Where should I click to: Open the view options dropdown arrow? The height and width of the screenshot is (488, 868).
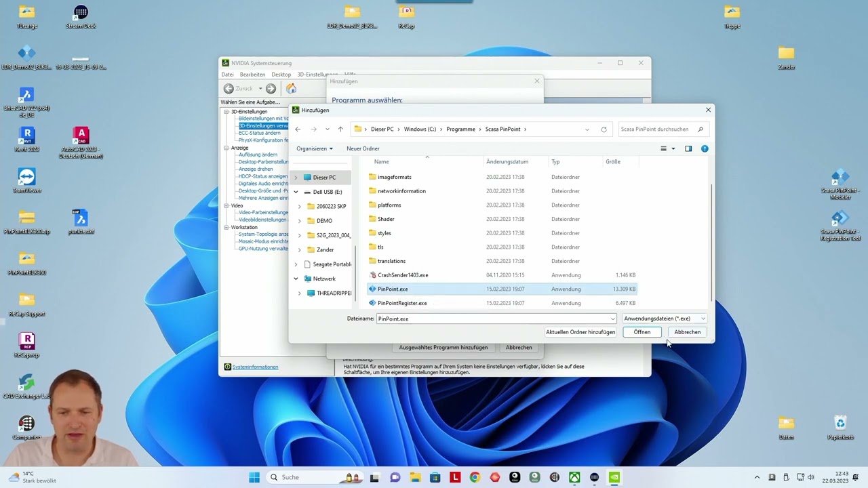[673, 148]
